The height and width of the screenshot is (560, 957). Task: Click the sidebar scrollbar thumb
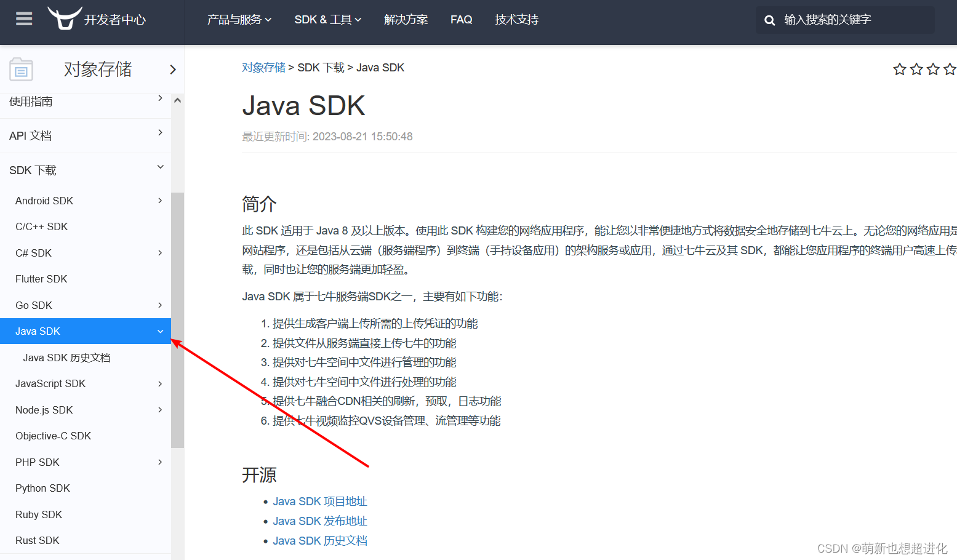177,320
